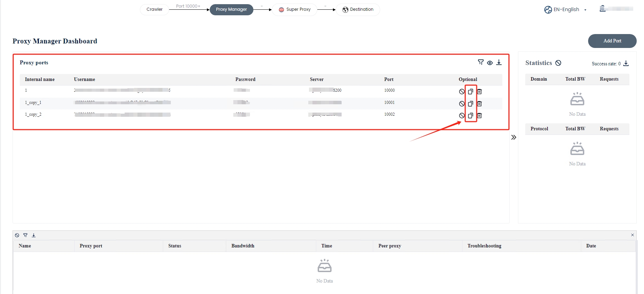This screenshot has height=294, width=644.
Task: Disable the 1_copy_1 proxy port
Action: pyautogui.click(x=462, y=104)
